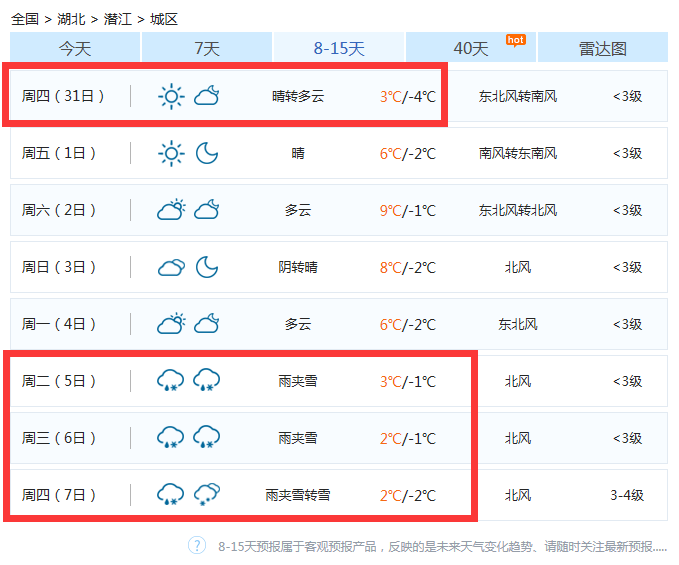
Task: Click the 潜江 breadcrumb link
Action: tap(118, 19)
